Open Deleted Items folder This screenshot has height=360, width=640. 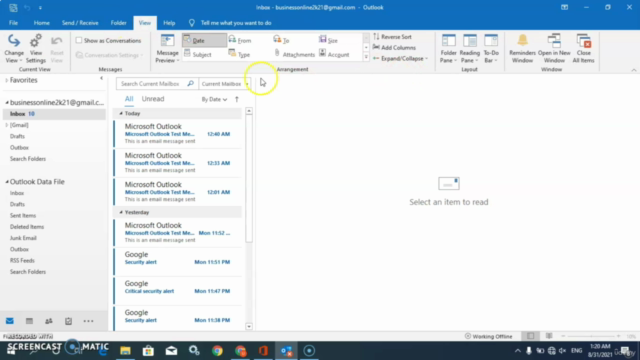(x=27, y=227)
